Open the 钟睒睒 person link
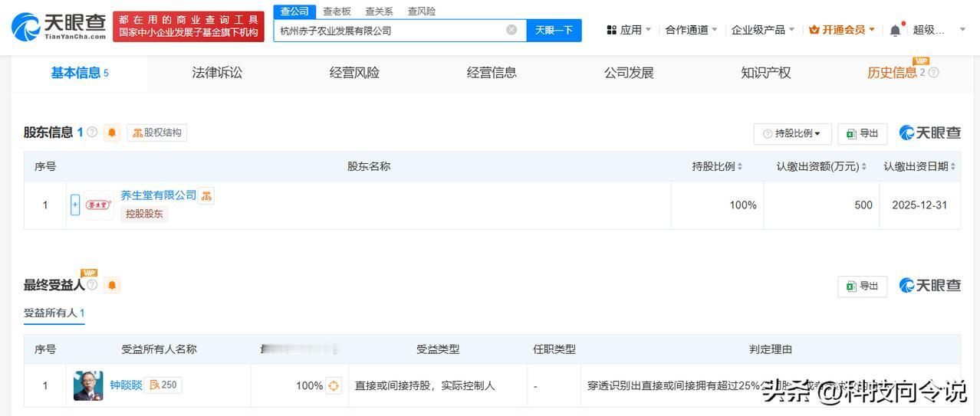The height and width of the screenshot is (416, 980). (x=126, y=385)
